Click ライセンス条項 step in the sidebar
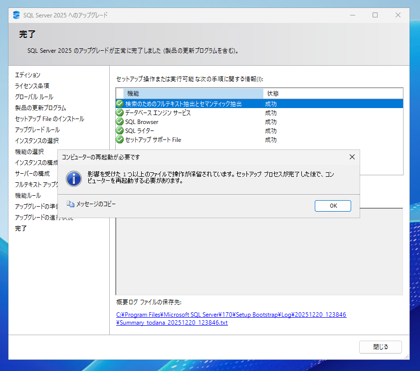Screen dimensions: 420x371 (32, 86)
